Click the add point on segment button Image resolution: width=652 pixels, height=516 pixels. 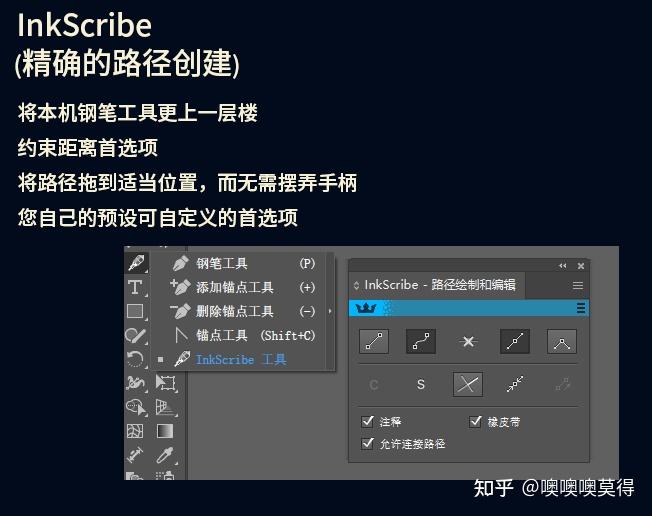coord(515,341)
